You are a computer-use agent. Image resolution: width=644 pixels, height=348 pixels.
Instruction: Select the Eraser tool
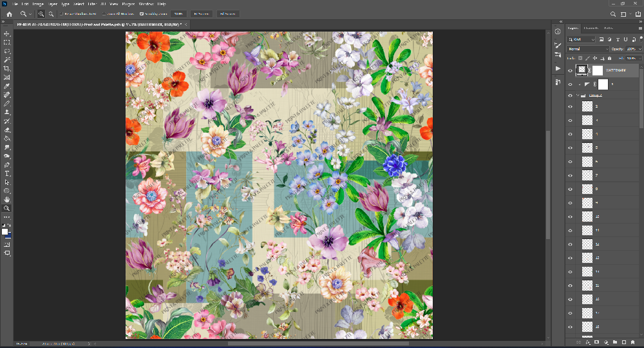click(7, 130)
